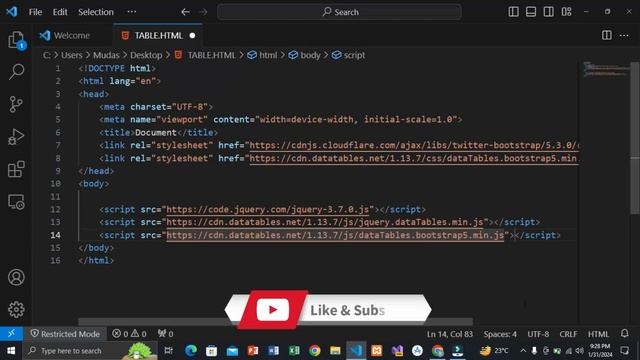640x360 pixels.
Task: Open the Explorer view in the activity bar
Action: (x=16, y=40)
